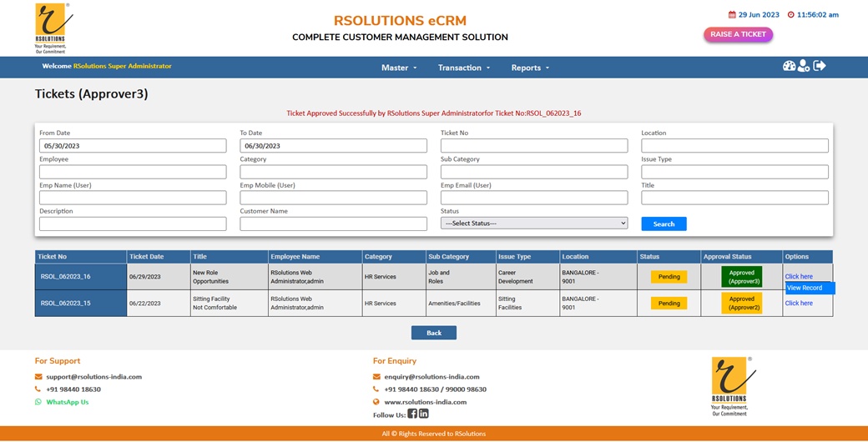The height and width of the screenshot is (442, 868).
Task: Click the Ticket No input field
Action: (x=534, y=146)
